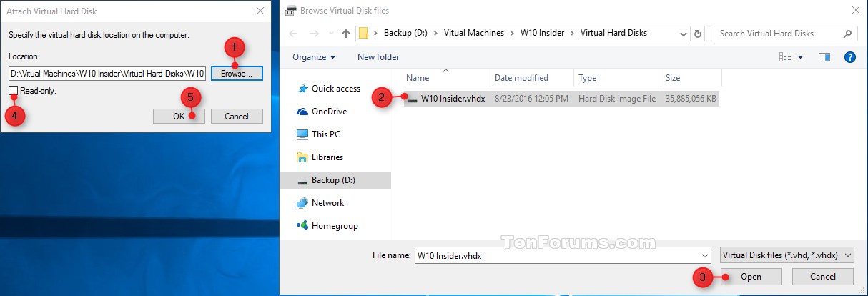Open the Virtual Disk files type dropdown
The image size is (868, 296).
pyautogui.click(x=787, y=255)
